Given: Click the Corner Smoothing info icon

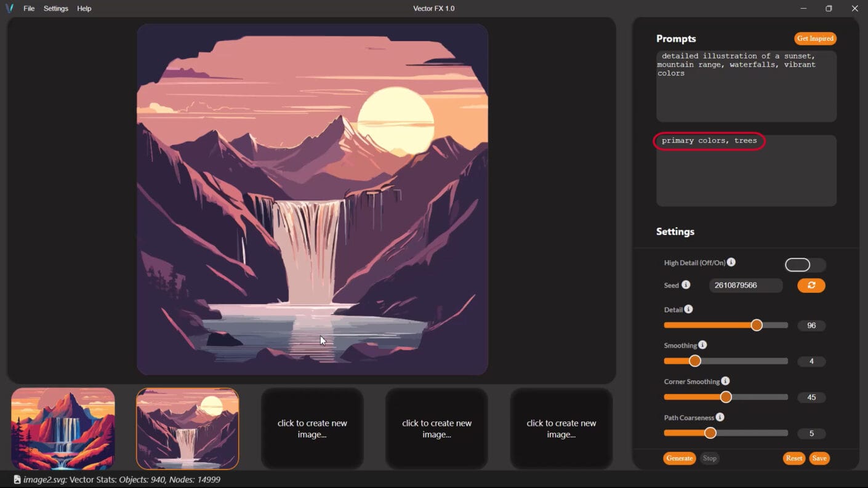Looking at the screenshot, I should pos(725,381).
